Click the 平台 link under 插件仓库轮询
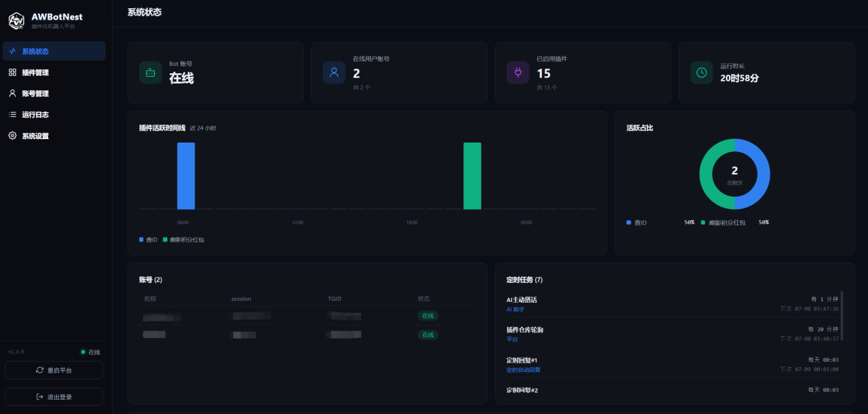Viewport: 868px width, 414px height. click(x=512, y=339)
